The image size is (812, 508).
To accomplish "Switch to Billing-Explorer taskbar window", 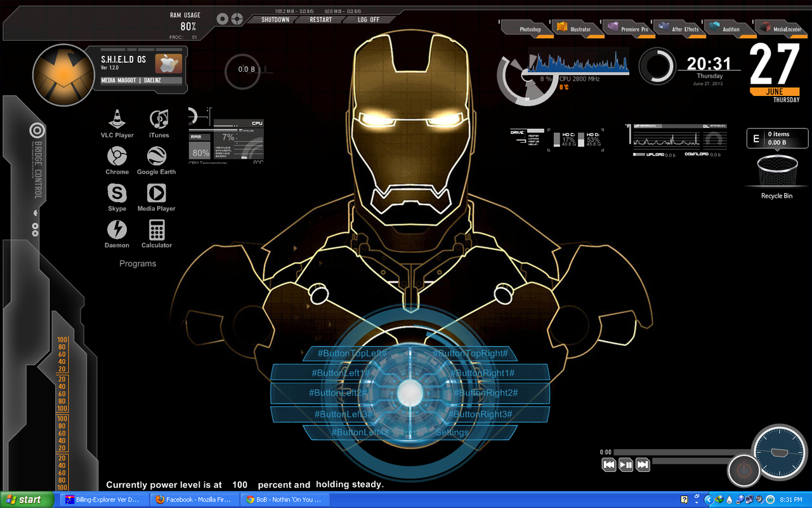I will 105,500.
